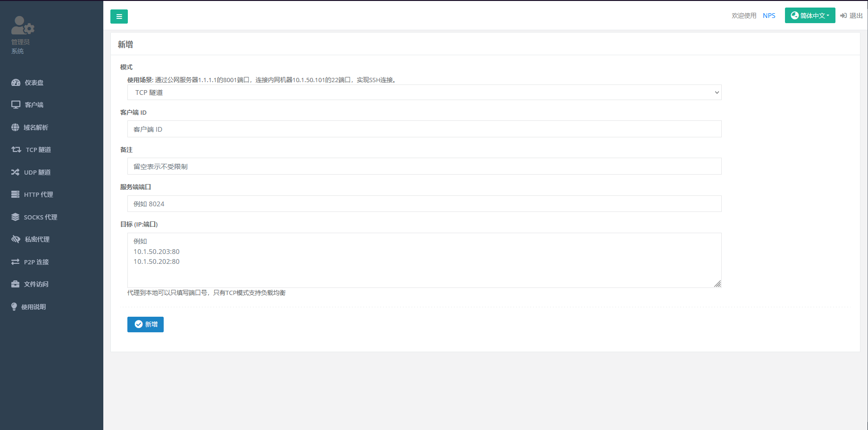The height and width of the screenshot is (430, 868).
Task: Click the secret proxy eye-slash icon
Action: [x=16, y=239]
